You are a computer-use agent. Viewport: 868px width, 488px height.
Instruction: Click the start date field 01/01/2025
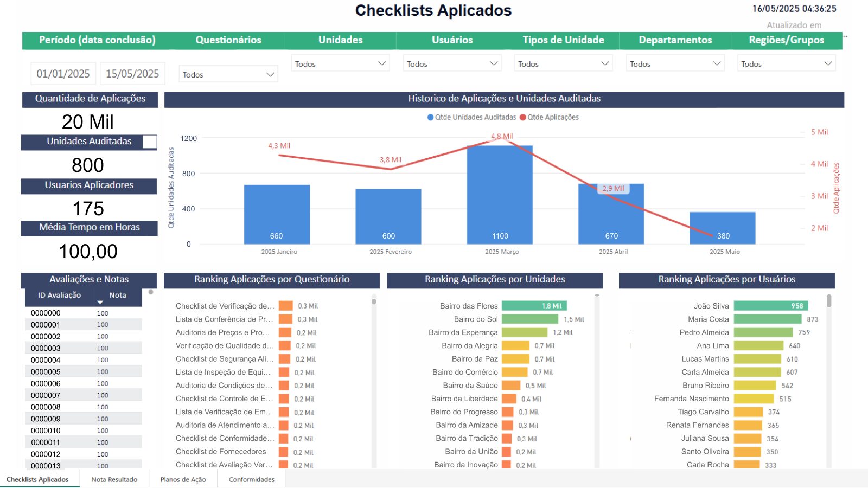pyautogui.click(x=63, y=74)
